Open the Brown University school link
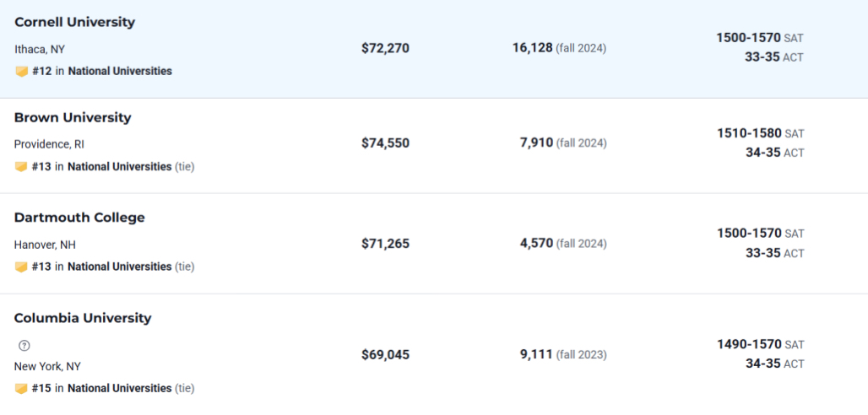868x415 pixels. click(73, 117)
